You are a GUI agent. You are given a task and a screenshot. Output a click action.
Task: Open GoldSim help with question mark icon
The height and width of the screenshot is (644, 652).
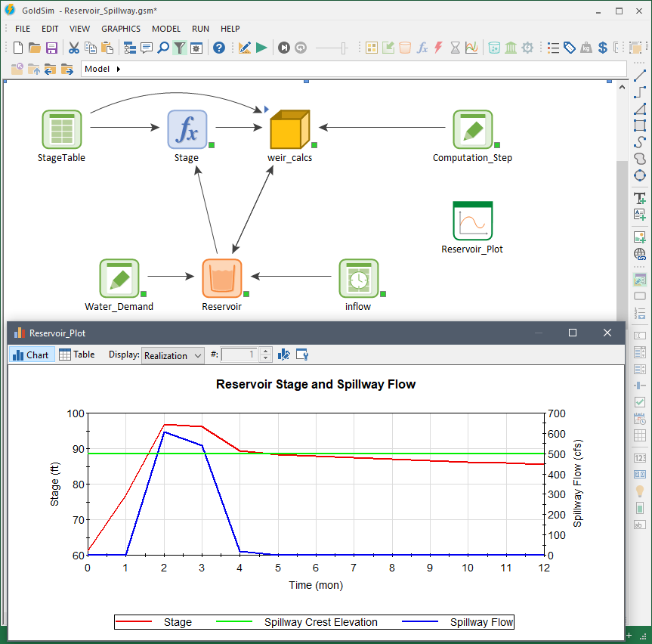pos(219,48)
